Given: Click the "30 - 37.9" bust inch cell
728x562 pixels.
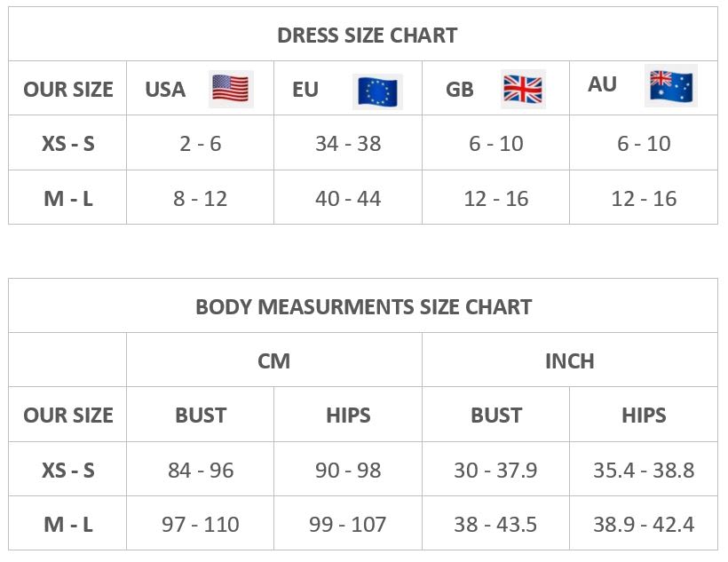Looking at the screenshot, I should coord(495,470).
